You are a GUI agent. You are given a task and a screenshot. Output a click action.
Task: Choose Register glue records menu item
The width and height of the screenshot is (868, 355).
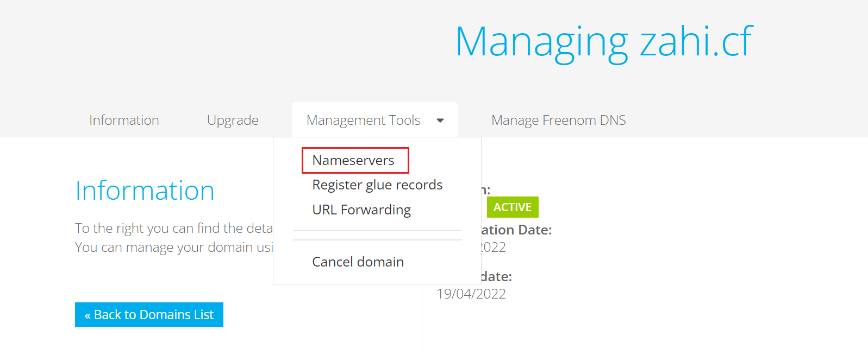pyautogui.click(x=377, y=185)
